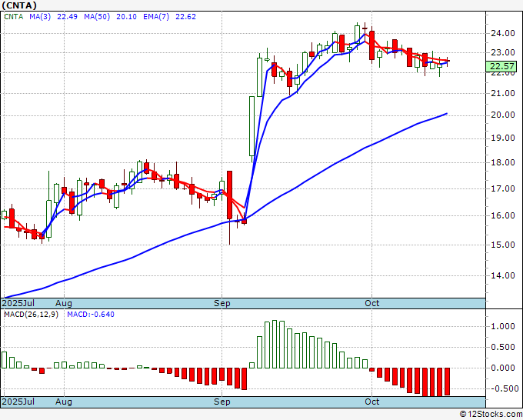The image size is (523, 420).
Task: Click the 23.00 price axis label
Action: tap(503, 53)
